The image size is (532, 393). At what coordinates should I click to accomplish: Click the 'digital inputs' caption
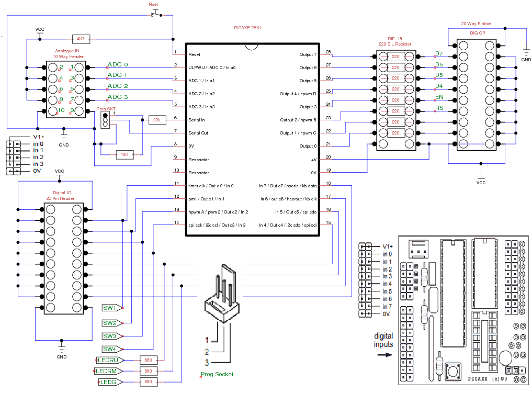[x=383, y=340]
